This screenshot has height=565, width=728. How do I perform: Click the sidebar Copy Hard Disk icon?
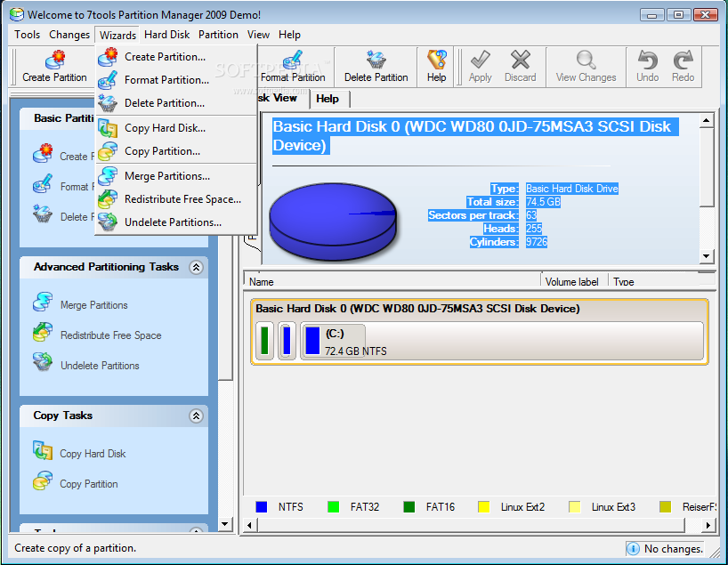(43, 451)
